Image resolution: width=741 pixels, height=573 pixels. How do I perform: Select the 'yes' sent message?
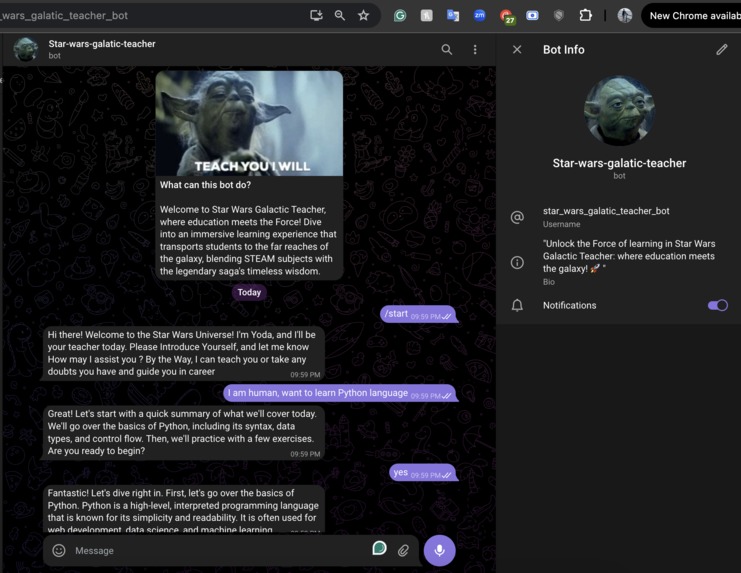[x=423, y=472]
